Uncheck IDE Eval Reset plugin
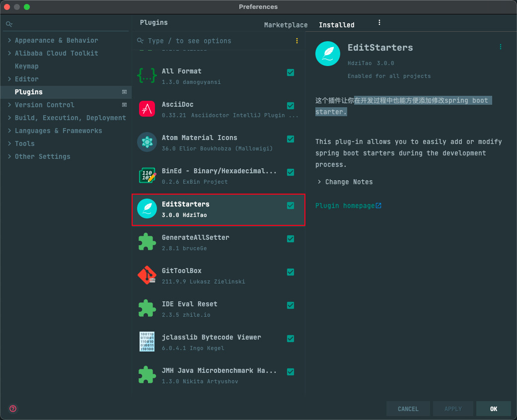517x420 pixels. tap(291, 305)
